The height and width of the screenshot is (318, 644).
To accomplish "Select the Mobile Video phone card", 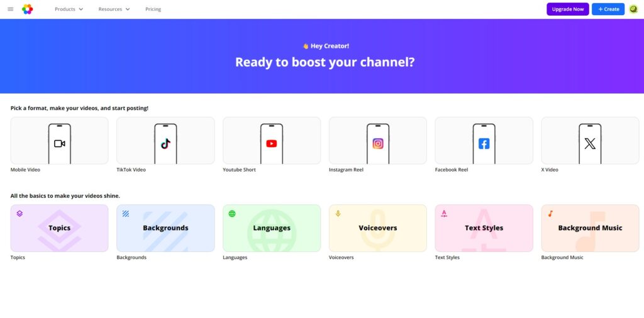I will 60,141.
